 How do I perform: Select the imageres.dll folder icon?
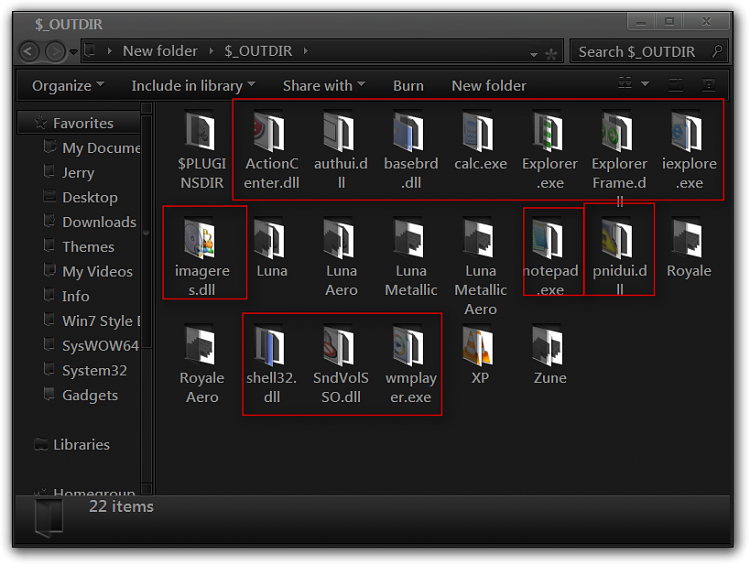point(201,239)
